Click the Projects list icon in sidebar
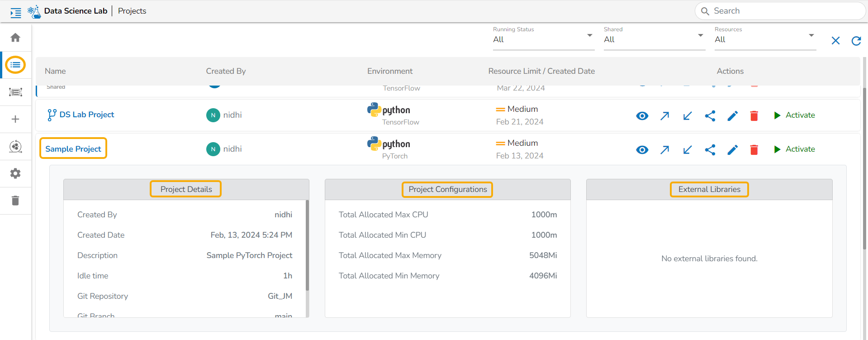The image size is (868, 340). (x=15, y=65)
